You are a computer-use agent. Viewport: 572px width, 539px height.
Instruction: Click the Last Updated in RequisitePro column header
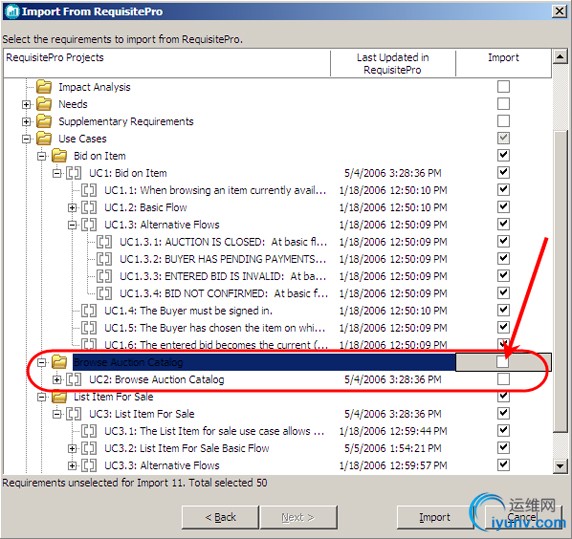tap(393, 63)
